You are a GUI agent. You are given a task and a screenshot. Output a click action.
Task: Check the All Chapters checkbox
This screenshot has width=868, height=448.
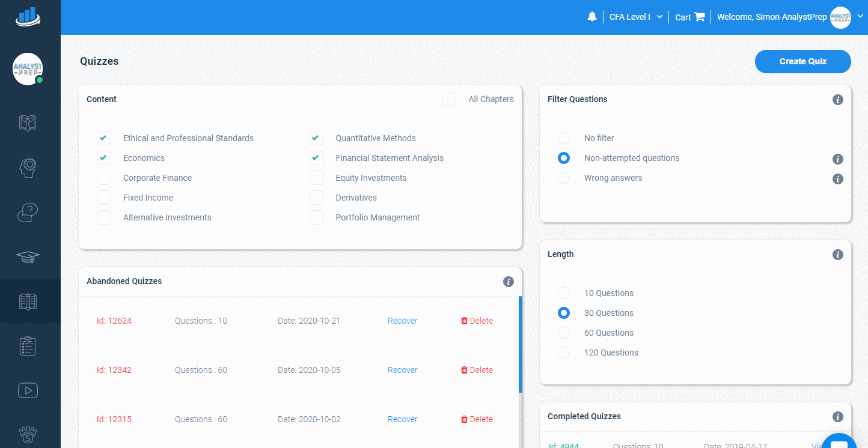tap(448, 99)
